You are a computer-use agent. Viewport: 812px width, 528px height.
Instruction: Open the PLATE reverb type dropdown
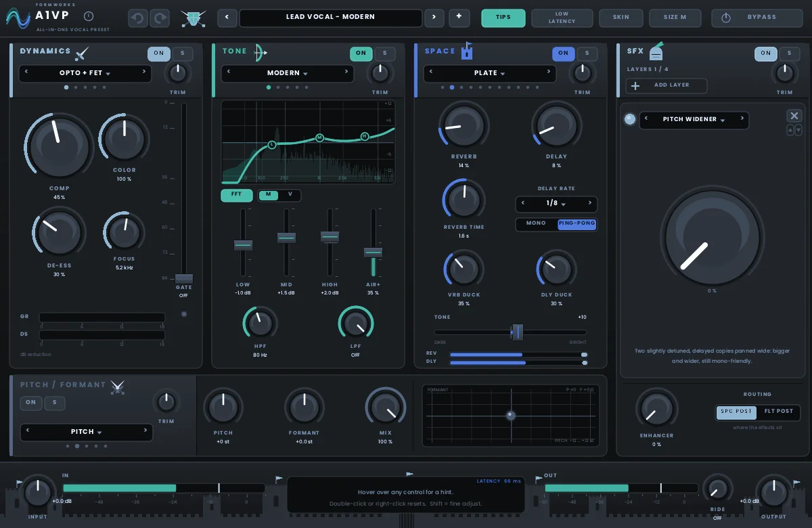490,73
